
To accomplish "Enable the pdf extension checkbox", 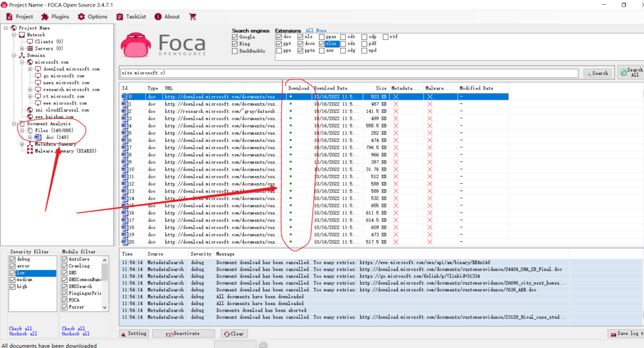I will [364, 44].
